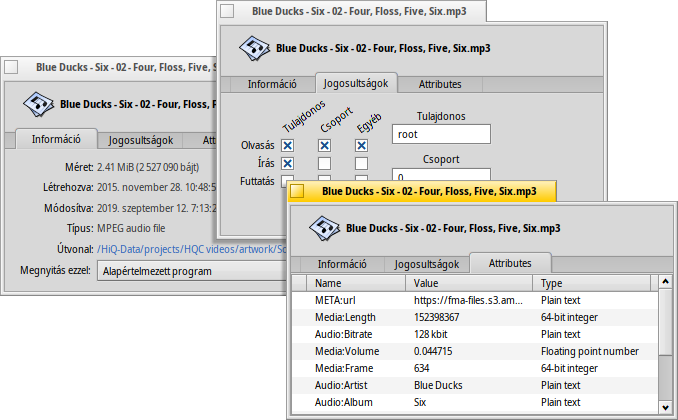Toggle the Olvasás checkbox for Tulajdonos

(x=288, y=145)
